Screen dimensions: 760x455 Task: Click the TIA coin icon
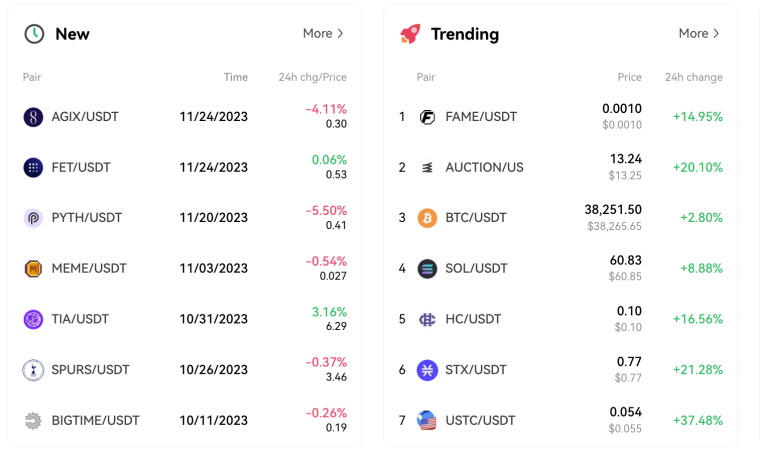point(33,319)
